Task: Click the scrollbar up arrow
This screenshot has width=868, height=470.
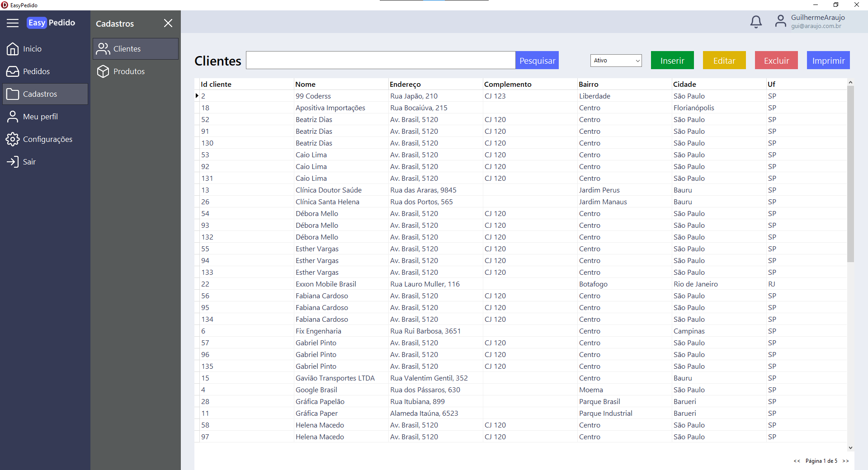Action: 850,82
